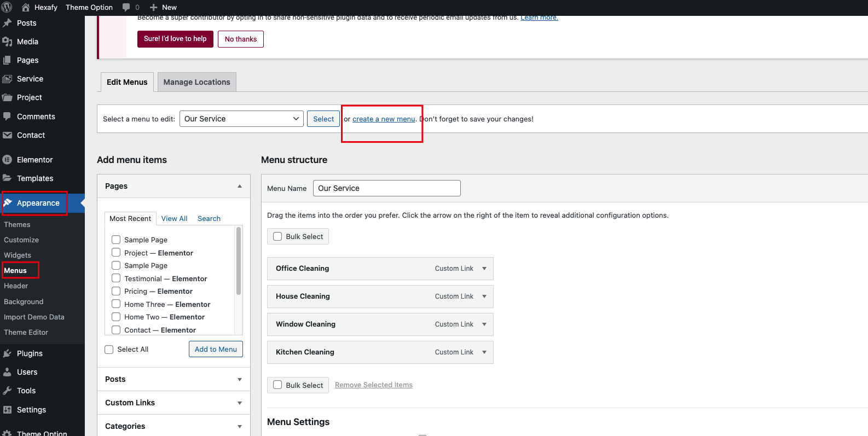Click the Select button next to menu dropdown
This screenshot has height=436, width=868.
(x=323, y=119)
